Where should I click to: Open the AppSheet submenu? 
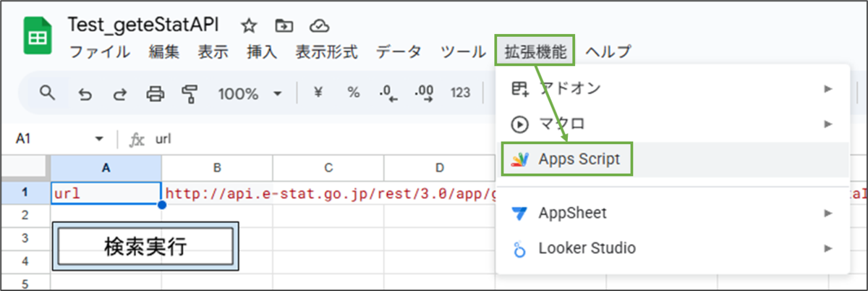click(673, 214)
